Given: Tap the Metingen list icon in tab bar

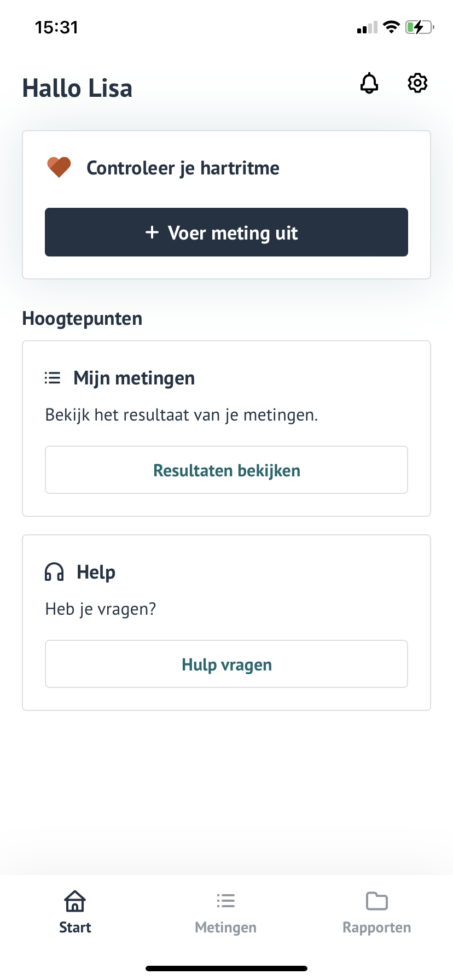Looking at the screenshot, I should click(x=225, y=901).
